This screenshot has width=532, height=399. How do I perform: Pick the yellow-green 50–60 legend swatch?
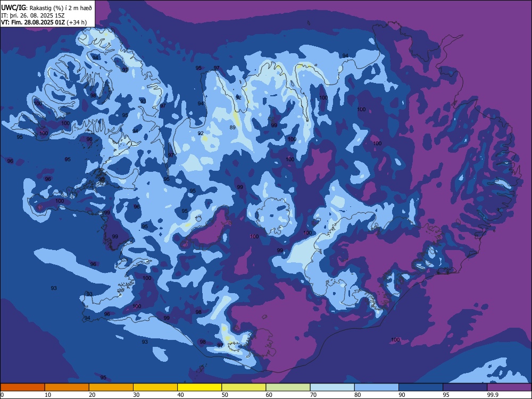(x=244, y=387)
